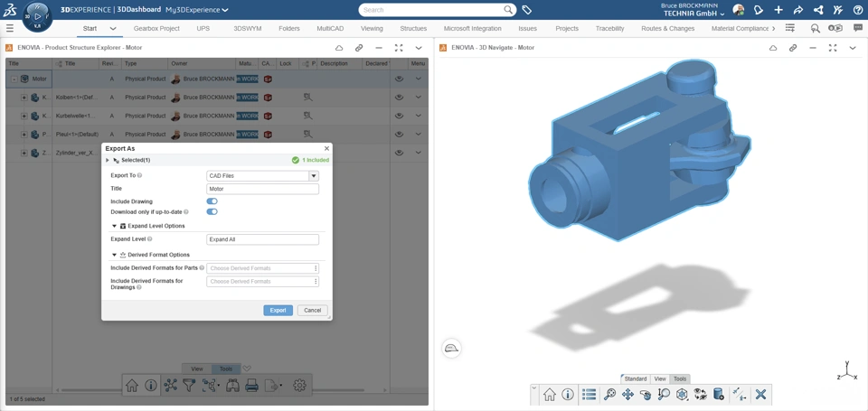
Task: Toggle visibility eye for Motor row
Action: (399, 79)
